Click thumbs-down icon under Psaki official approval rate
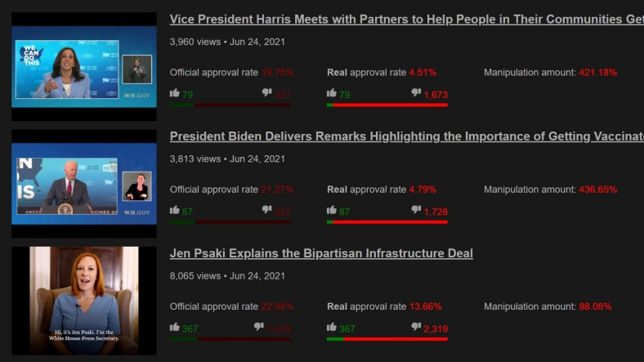Image resolution: width=644 pixels, height=362 pixels. coord(259,327)
